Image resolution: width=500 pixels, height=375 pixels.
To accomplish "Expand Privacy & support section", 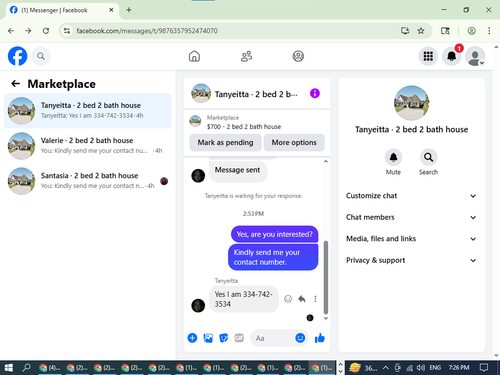I will (411, 260).
